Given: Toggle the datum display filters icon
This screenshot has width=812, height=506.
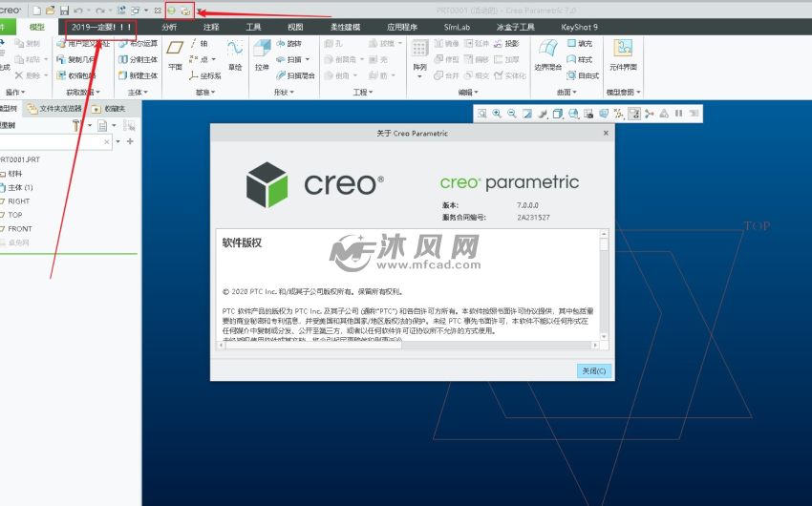Looking at the screenshot, I should point(619,114).
